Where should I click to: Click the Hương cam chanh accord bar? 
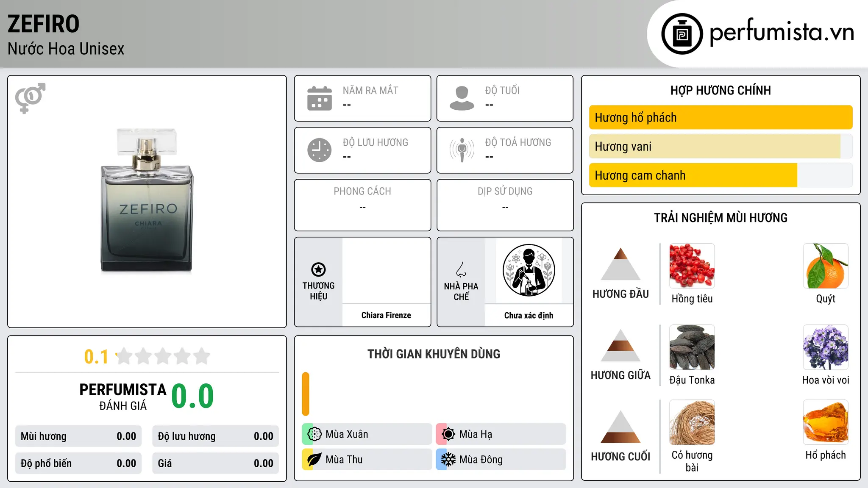(x=721, y=175)
